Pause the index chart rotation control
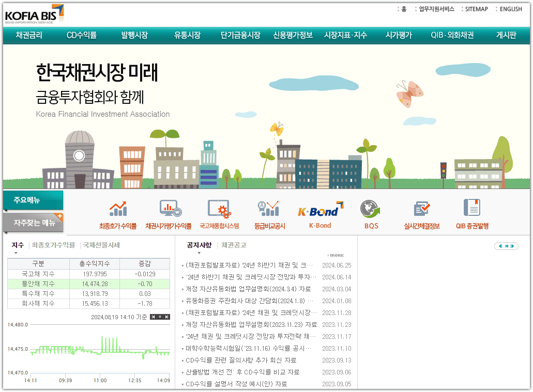This screenshot has height=392, width=533. [160, 317]
